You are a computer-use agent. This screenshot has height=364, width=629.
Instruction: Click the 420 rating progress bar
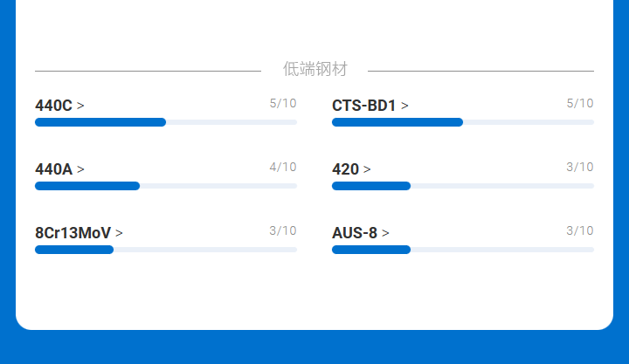[463, 186]
